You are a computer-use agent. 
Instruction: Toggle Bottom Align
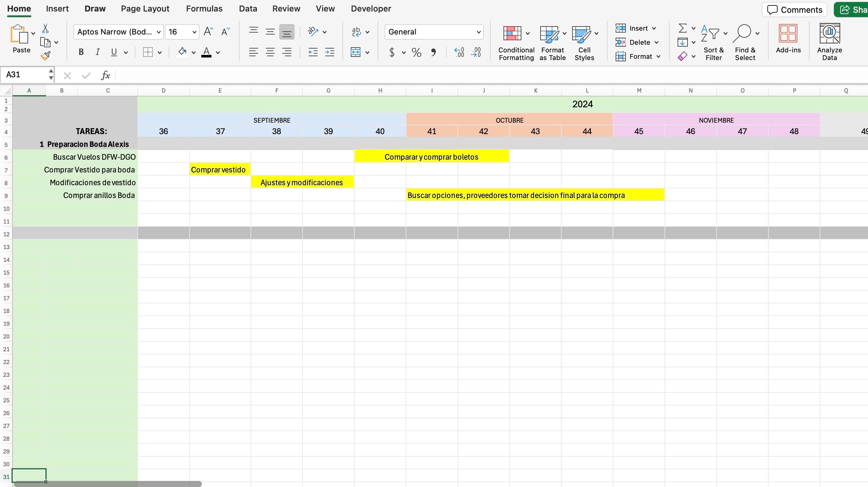(287, 32)
